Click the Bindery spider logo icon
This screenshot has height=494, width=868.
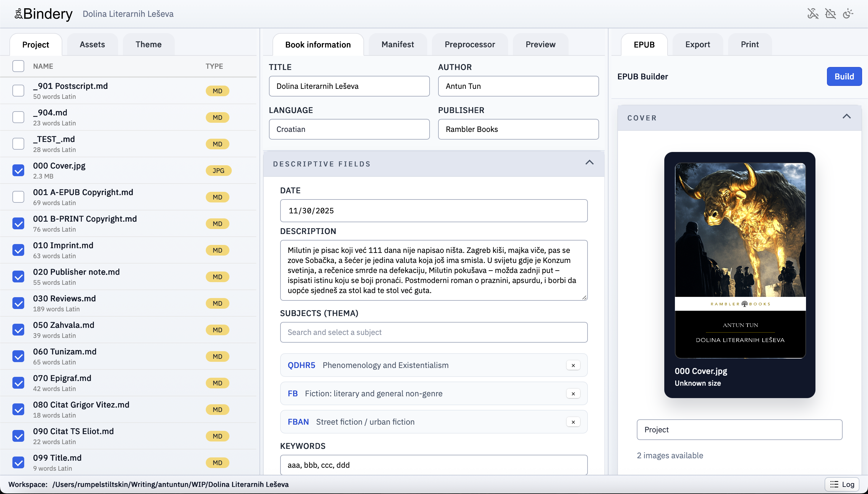[19, 13]
